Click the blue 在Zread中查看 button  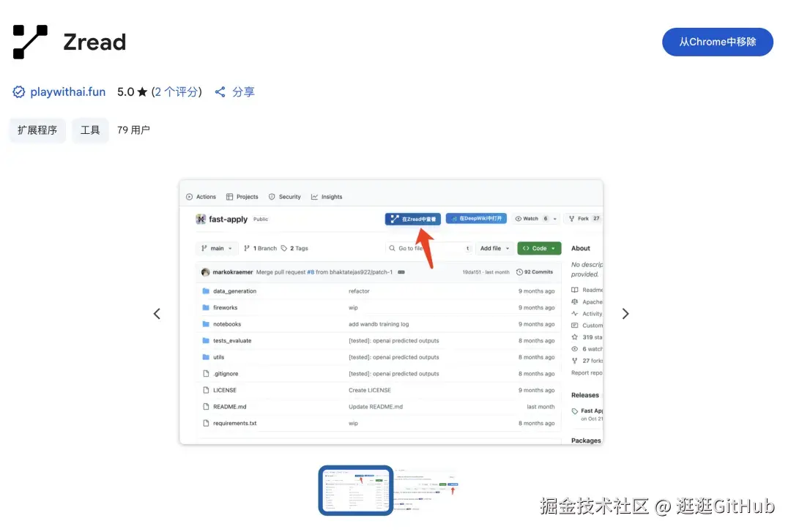414,218
